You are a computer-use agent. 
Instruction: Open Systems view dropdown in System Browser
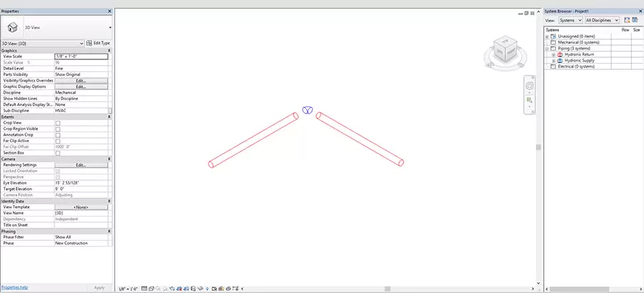tap(570, 20)
